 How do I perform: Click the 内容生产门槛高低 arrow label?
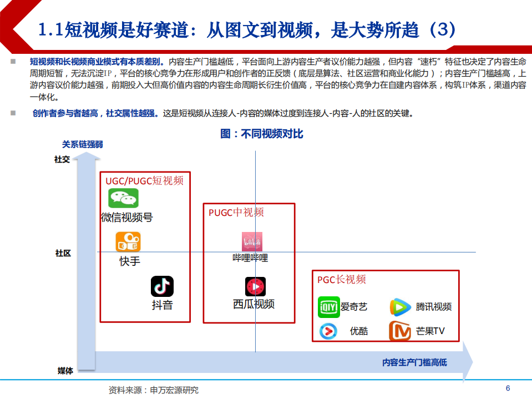click(x=416, y=361)
